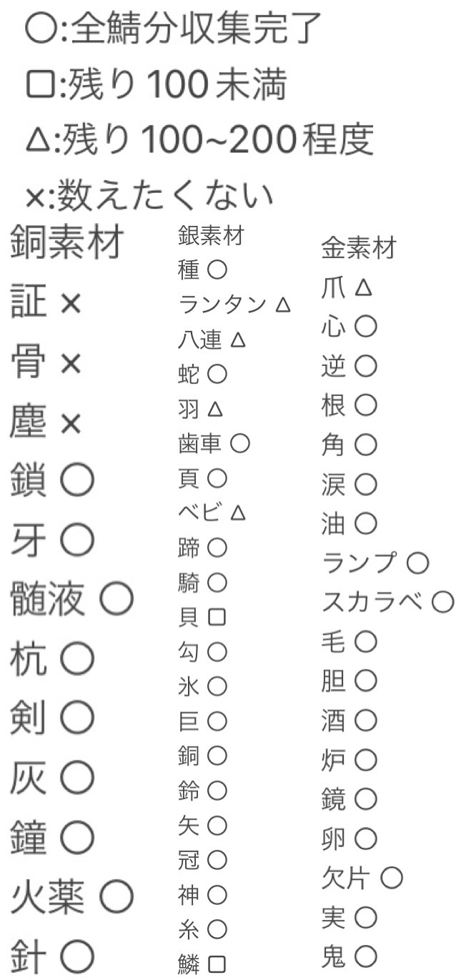Click the circle beside スカラベ

coord(442,603)
